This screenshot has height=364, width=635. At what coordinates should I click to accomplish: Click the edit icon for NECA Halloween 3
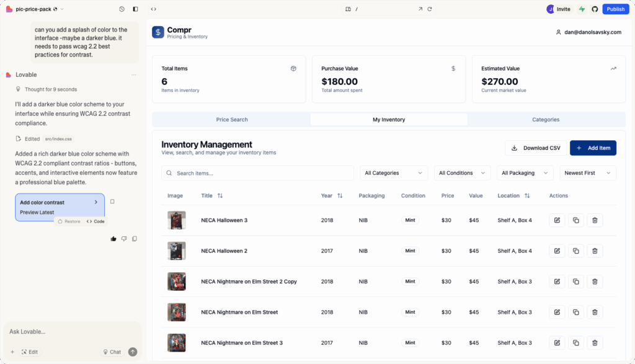[x=557, y=220]
